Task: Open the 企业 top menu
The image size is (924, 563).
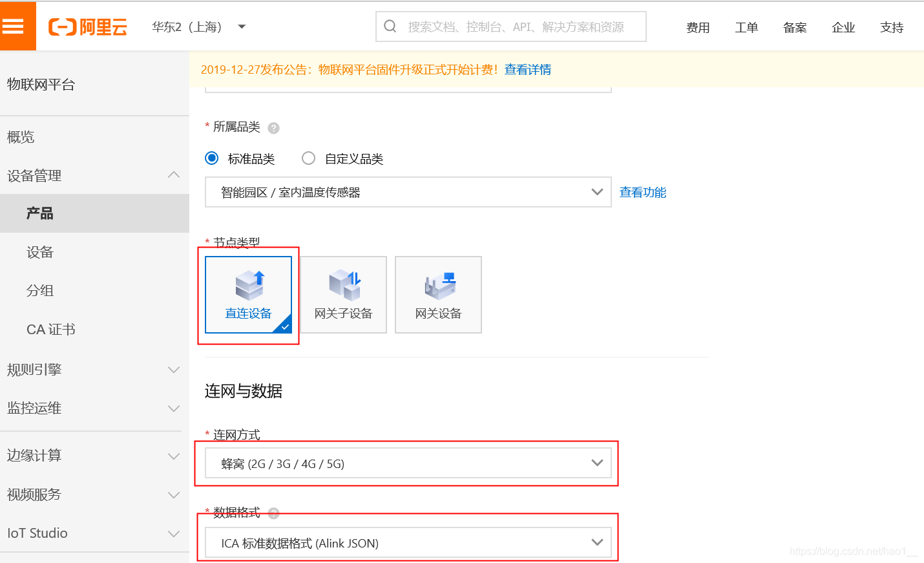Action: point(843,27)
